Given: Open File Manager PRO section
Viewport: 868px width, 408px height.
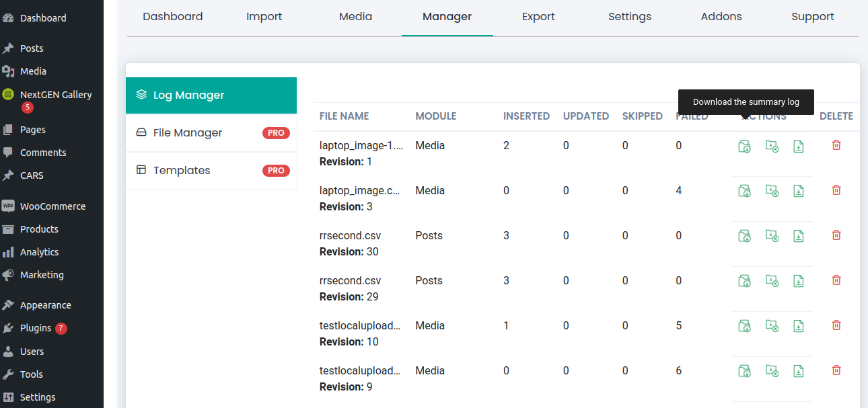Looking at the screenshot, I should pyautogui.click(x=211, y=133).
